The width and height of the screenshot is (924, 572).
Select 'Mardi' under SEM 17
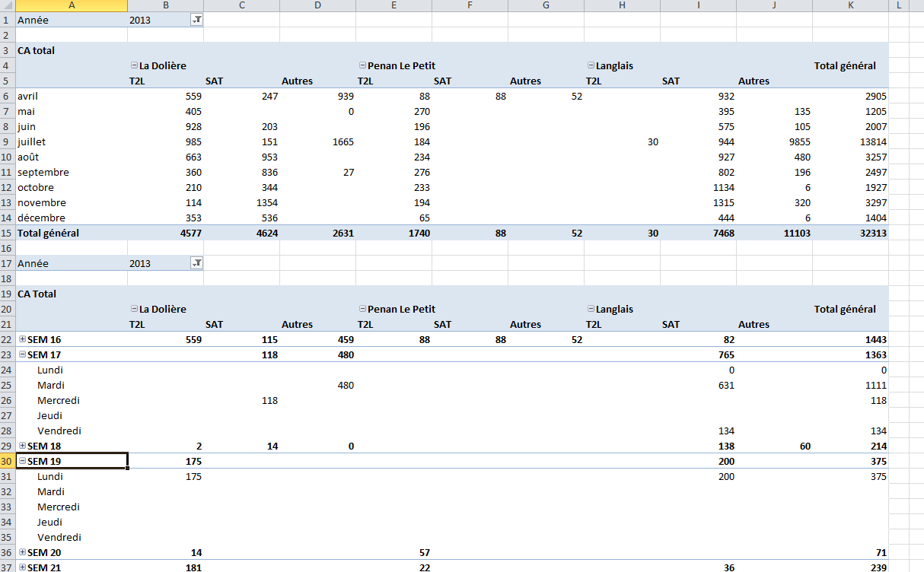coord(51,385)
